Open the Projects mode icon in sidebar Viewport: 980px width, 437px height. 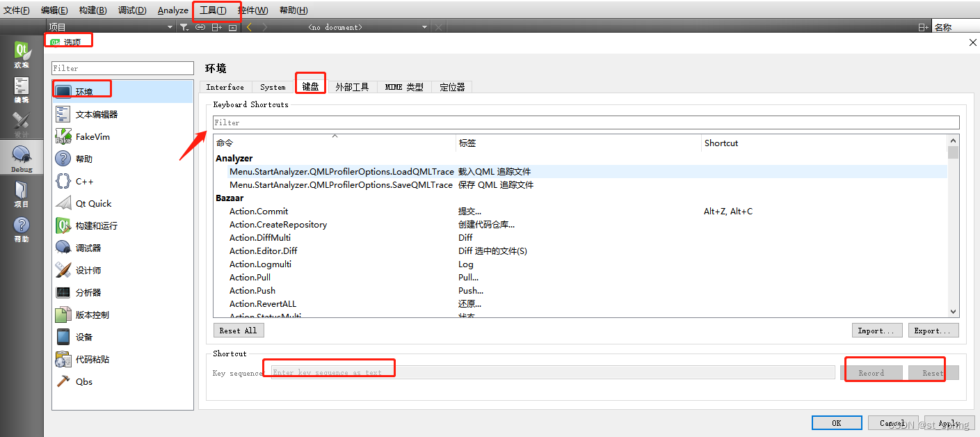(x=22, y=194)
